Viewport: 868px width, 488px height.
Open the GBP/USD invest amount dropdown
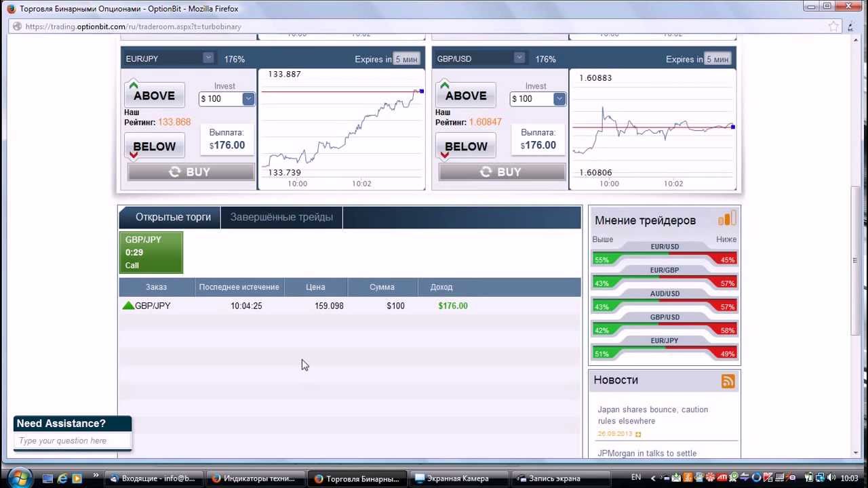[559, 99]
